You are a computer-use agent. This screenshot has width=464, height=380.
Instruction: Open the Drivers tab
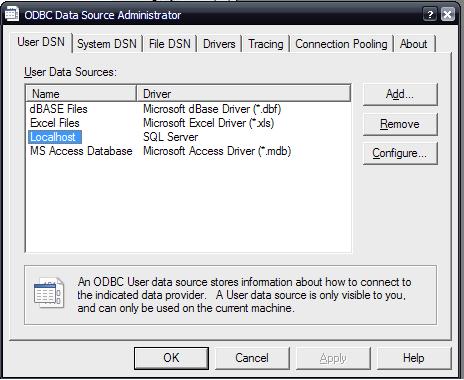click(219, 44)
